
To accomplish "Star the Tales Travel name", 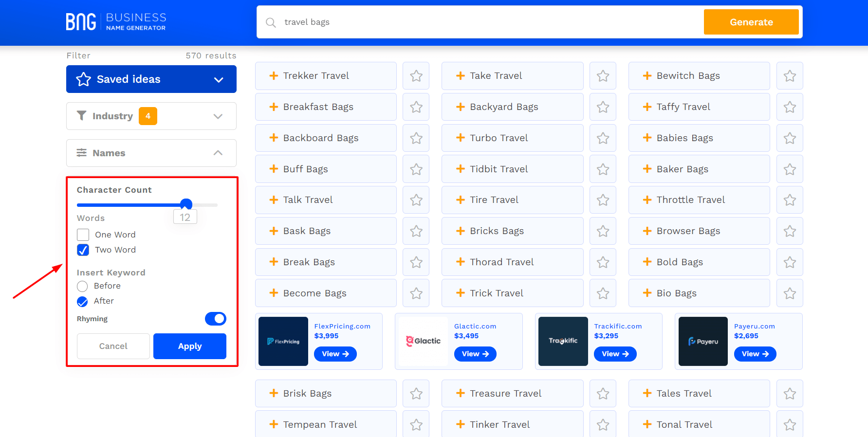I will [790, 394].
